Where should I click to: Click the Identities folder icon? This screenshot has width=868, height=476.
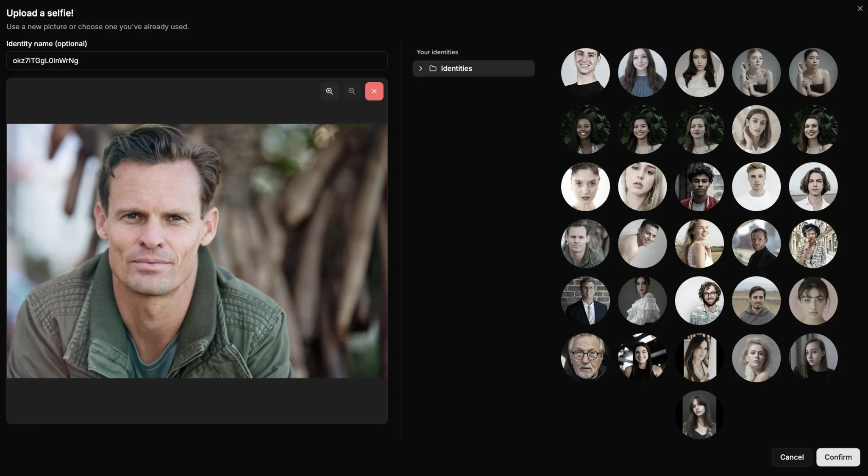[433, 68]
